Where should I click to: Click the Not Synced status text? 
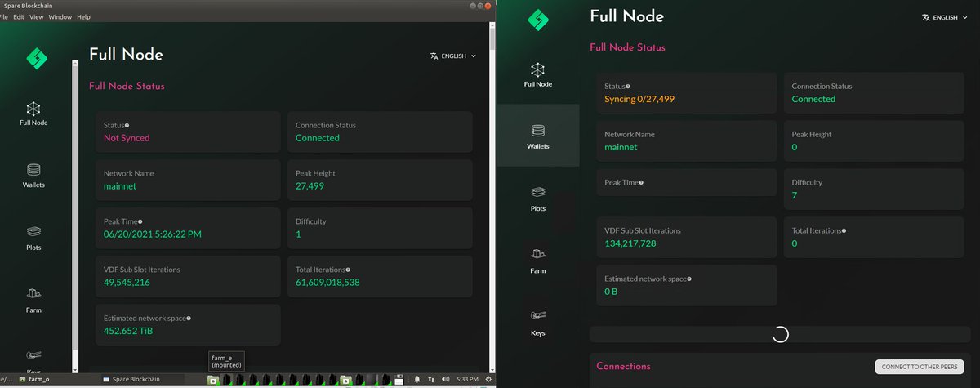127,138
